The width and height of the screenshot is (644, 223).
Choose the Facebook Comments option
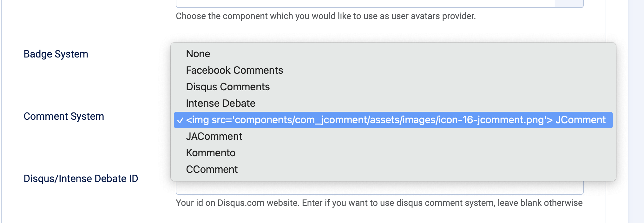pos(234,70)
